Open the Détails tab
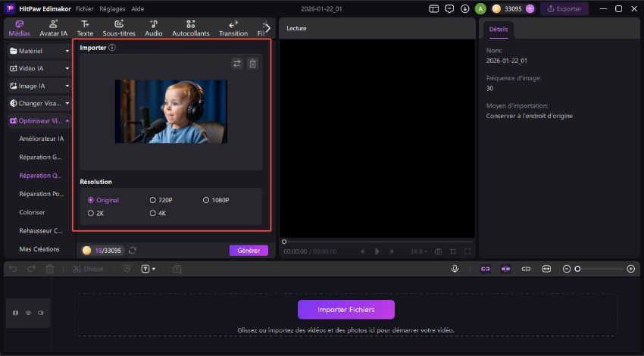 (x=499, y=29)
